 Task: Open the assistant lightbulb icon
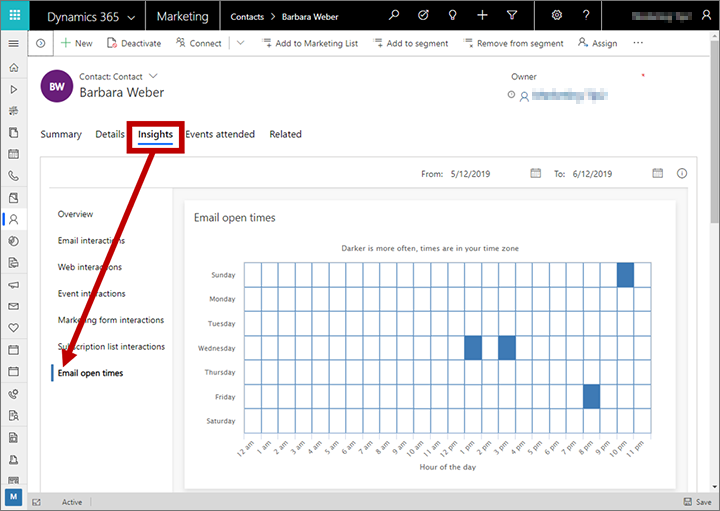tap(452, 15)
